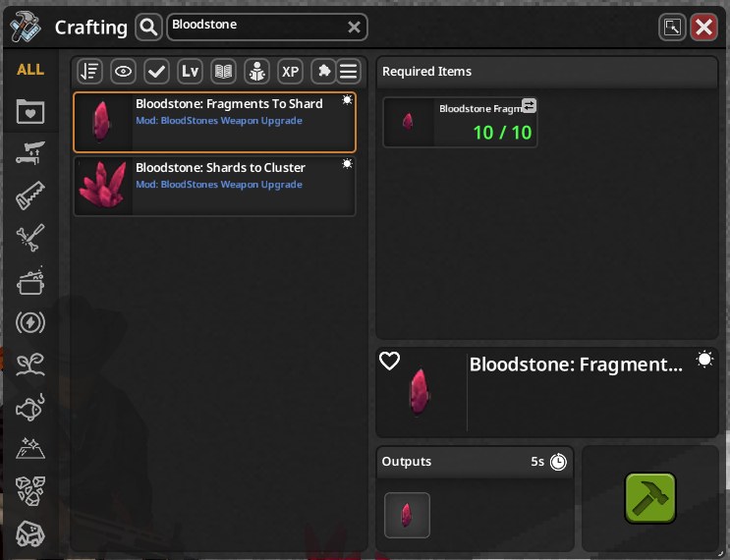The height and width of the screenshot is (560, 730).
Task: Select the Carpentry saw category
Action: pos(30,196)
